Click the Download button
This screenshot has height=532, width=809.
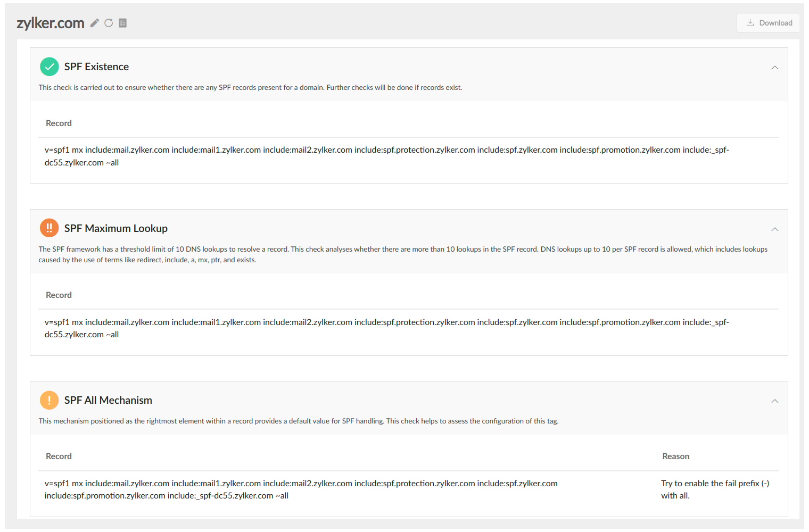coord(768,23)
